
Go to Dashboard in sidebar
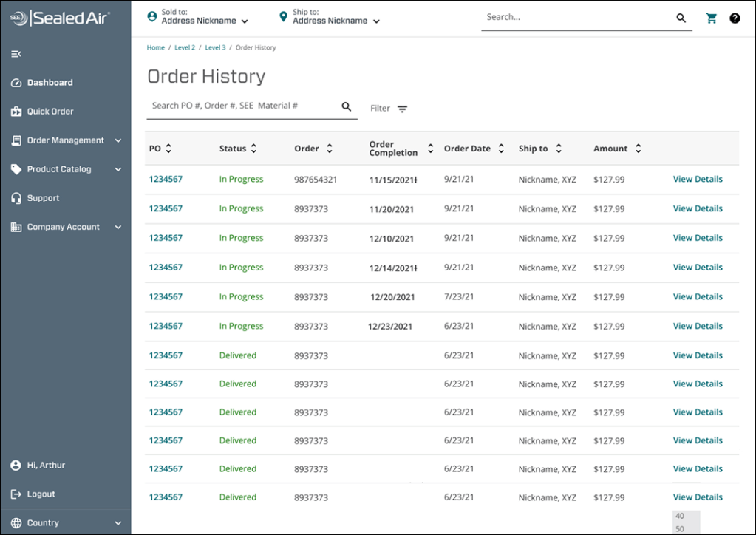click(50, 83)
